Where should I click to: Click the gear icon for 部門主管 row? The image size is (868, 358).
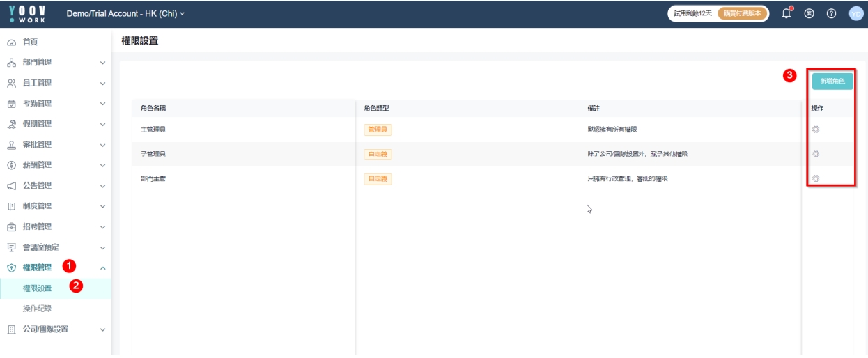(816, 178)
